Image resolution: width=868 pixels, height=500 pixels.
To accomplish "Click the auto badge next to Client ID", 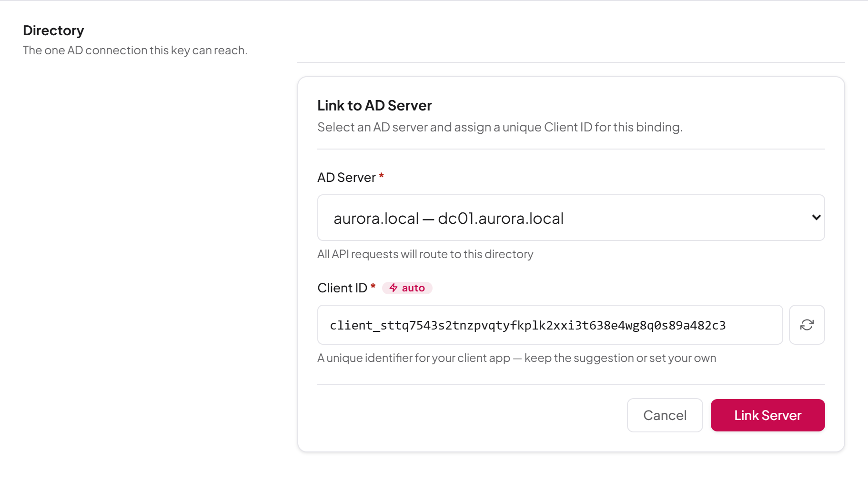I will (x=407, y=288).
